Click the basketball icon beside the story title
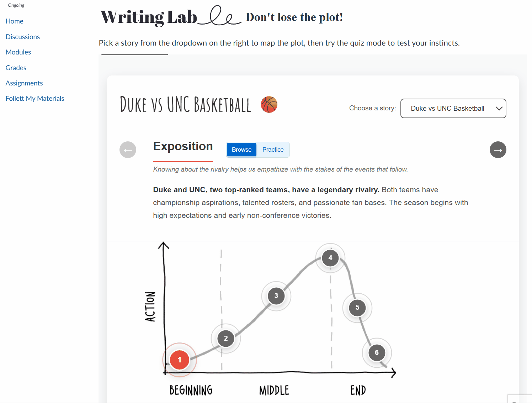This screenshot has width=532, height=403. click(269, 104)
